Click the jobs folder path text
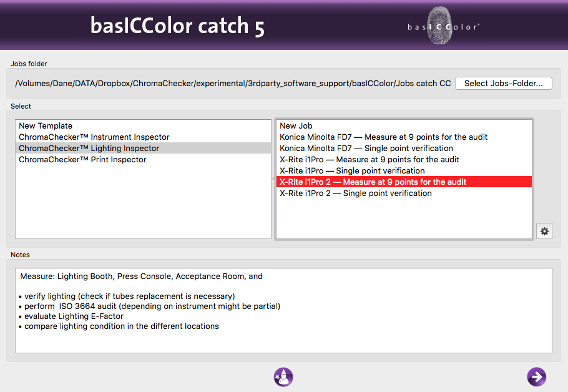The image size is (568, 392). tap(233, 83)
